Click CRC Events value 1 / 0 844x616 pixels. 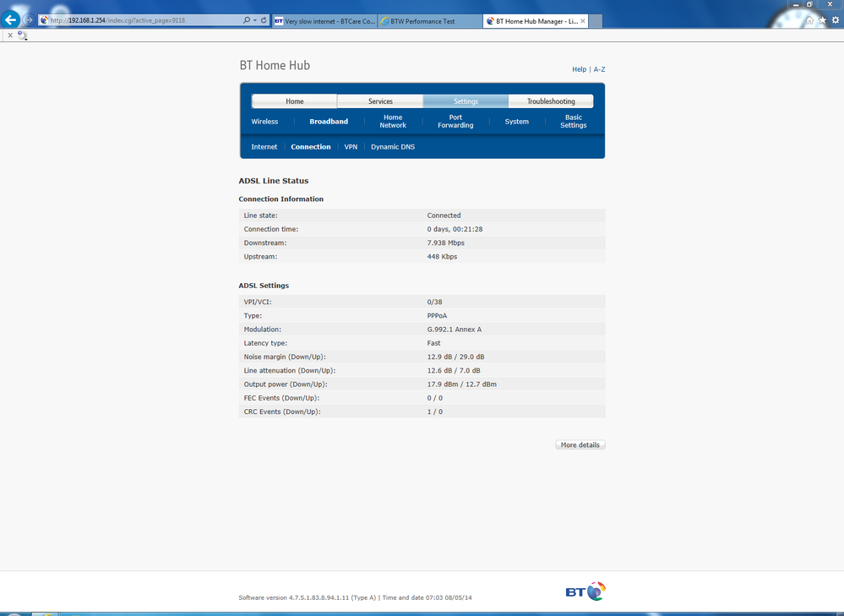pos(434,412)
